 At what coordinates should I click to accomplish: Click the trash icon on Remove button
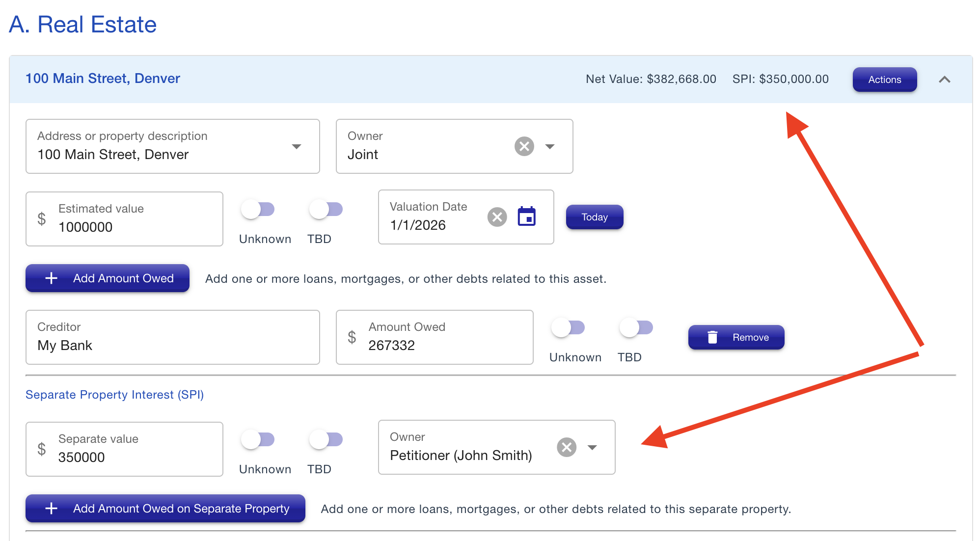click(x=712, y=337)
